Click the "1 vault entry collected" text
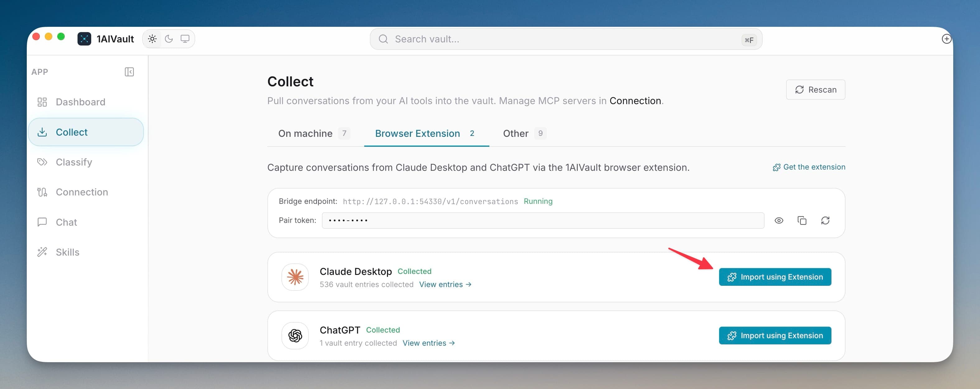 coord(358,343)
